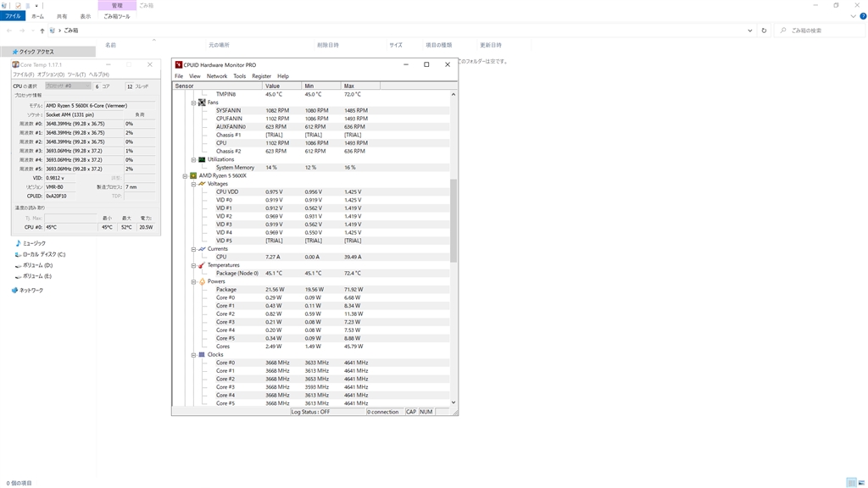Click the properties checkmark icon in quick toolbar
The image size is (868, 488).
point(18,6)
